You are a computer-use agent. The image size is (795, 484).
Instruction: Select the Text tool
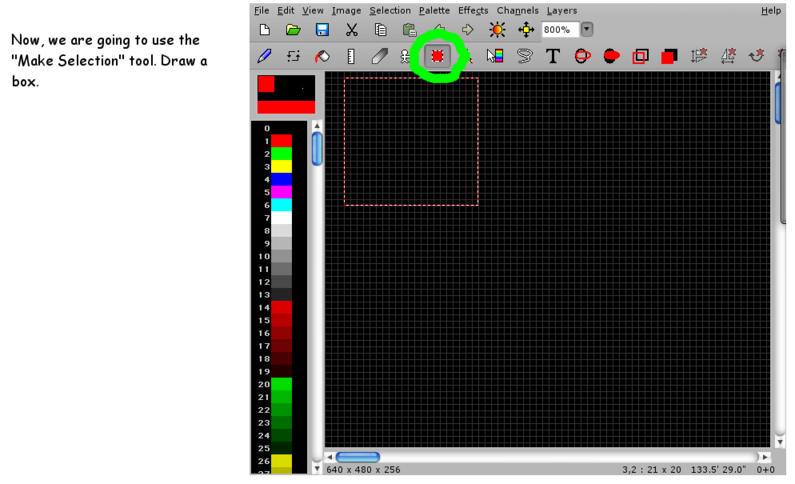(553, 56)
